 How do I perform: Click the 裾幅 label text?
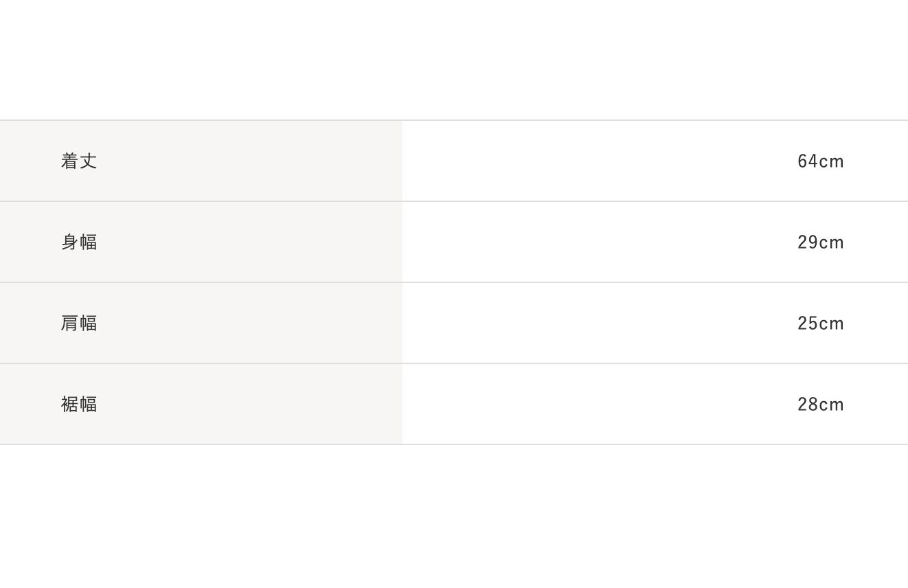click(79, 404)
